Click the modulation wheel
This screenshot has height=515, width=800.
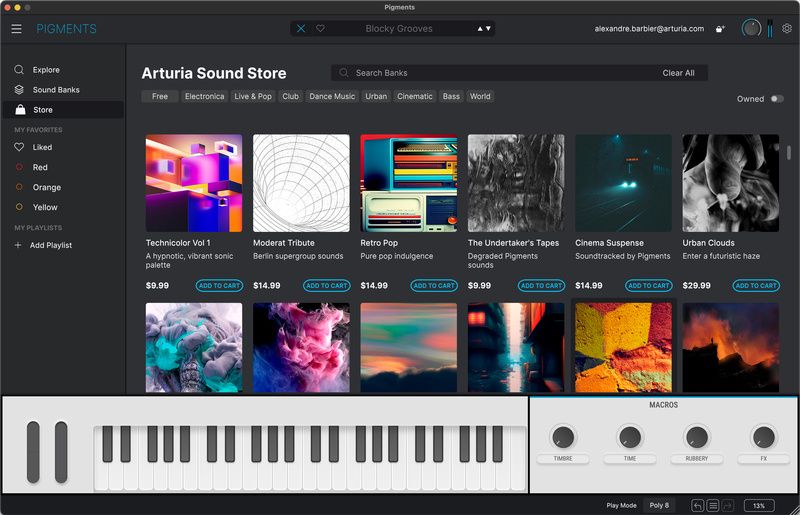tap(61, 452)
